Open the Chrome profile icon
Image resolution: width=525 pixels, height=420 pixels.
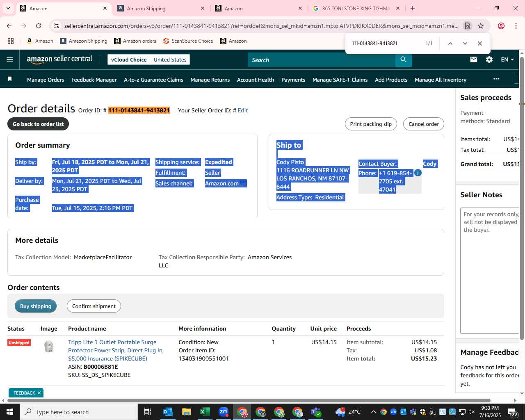click(501, 26)
